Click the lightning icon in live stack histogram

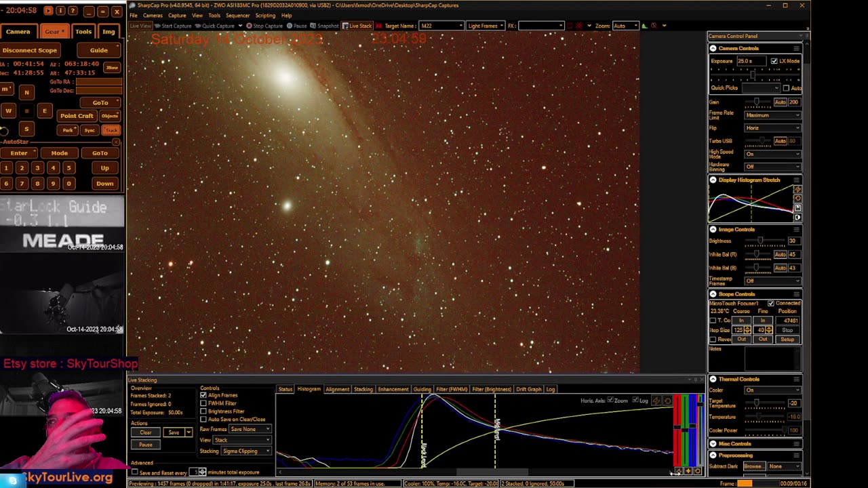point(656,401)
